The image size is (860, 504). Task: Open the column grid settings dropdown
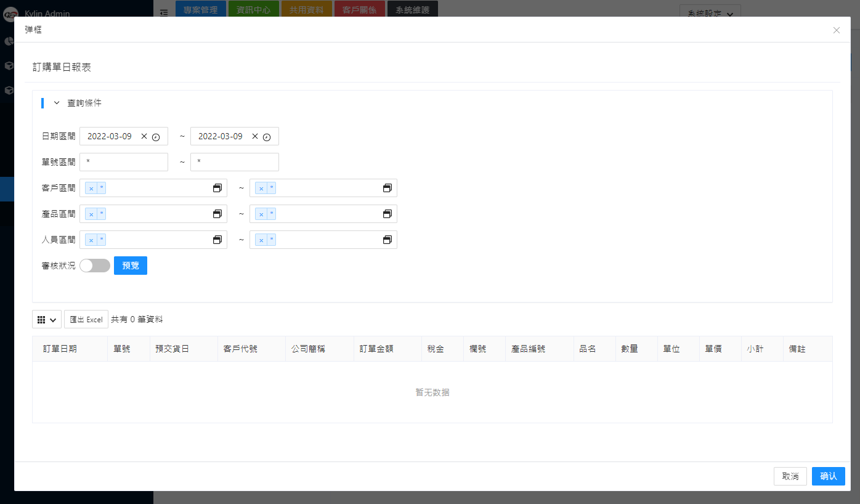47,320
